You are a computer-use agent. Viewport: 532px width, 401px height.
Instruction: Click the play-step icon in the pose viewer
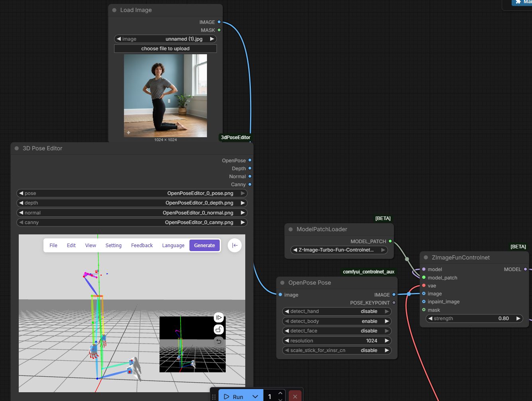[219, 317]
